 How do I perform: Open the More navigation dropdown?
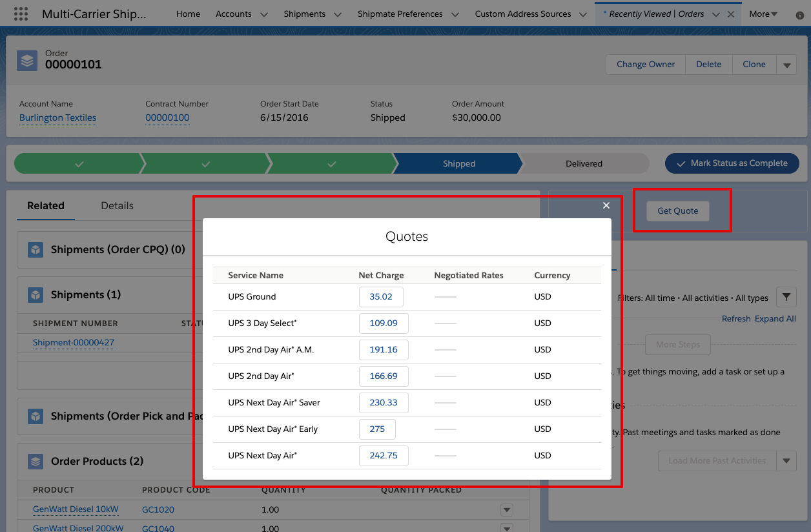(x=763, y=14)
